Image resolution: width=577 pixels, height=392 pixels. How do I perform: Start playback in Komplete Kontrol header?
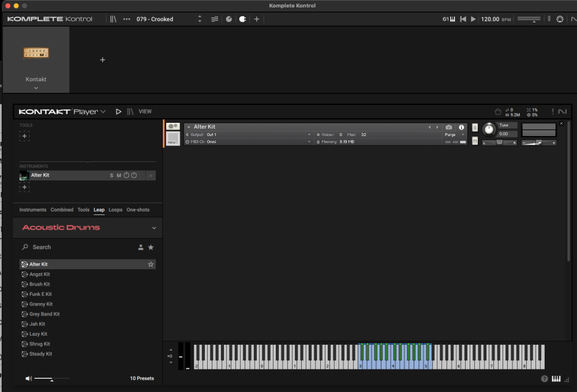pos(473,19)
